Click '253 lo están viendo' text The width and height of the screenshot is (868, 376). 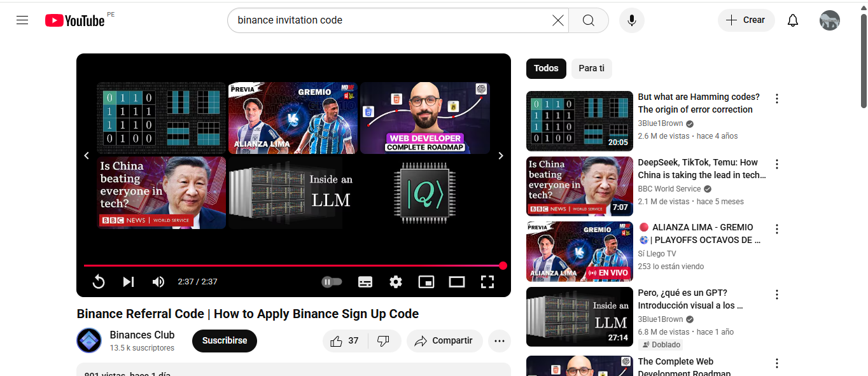click(x=671, y=267)
